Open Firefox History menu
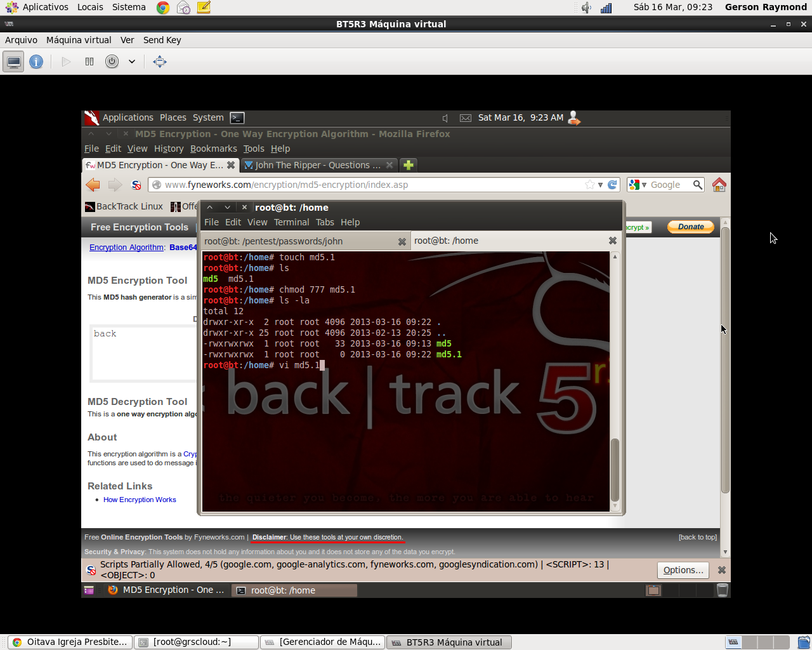Image resolution: width=812 pixels, height=650 pixels. (169, 149)
